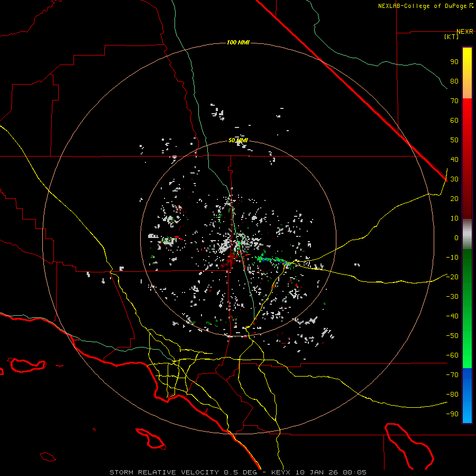Click the 20 value on velocity scale
The width and height of the screenshot is (476, 476).
[454, 199]
